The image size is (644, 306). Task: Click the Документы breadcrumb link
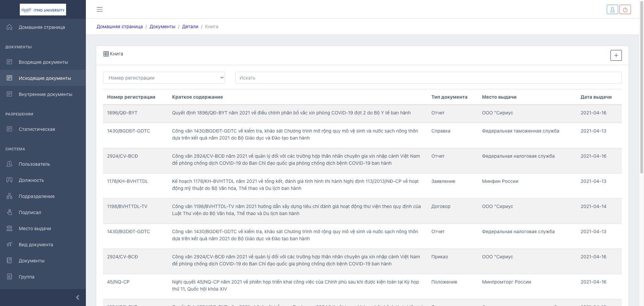(162, 27)
